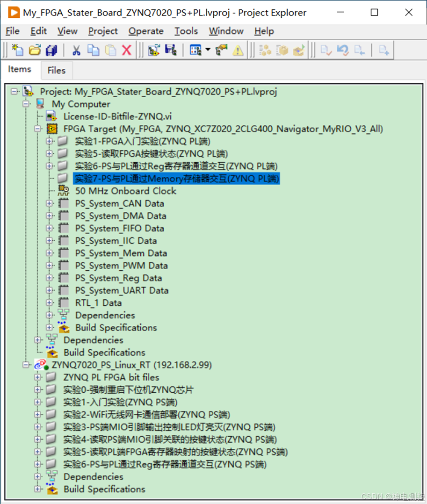Click the project root icon
The height and width of the screenshot is (504, 427).
coord(28,91)
